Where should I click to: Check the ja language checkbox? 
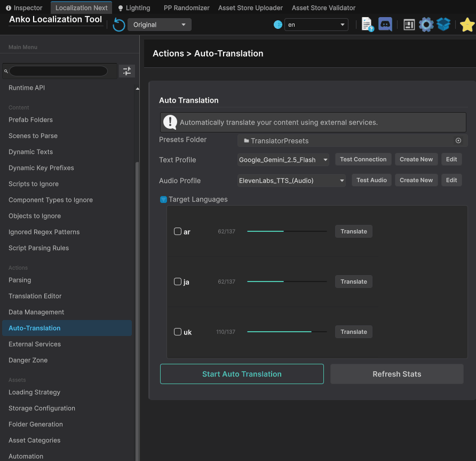(178, 281)
